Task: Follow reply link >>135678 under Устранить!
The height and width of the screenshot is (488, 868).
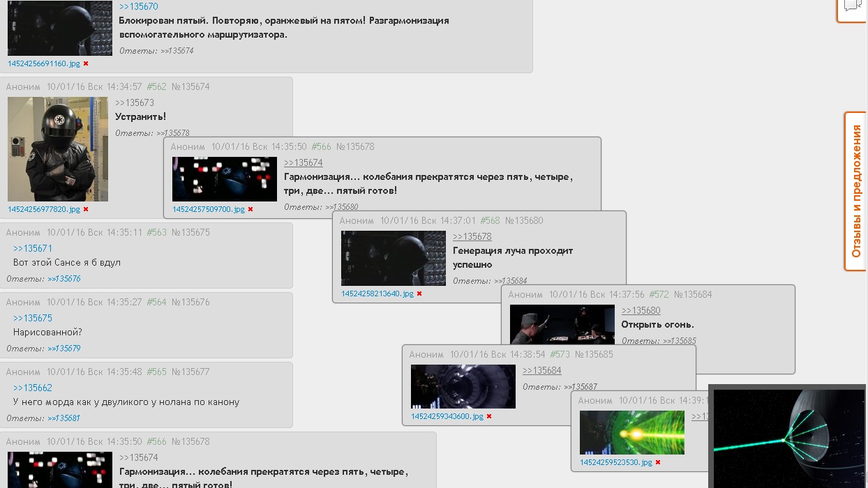Action: pos(173,133)
